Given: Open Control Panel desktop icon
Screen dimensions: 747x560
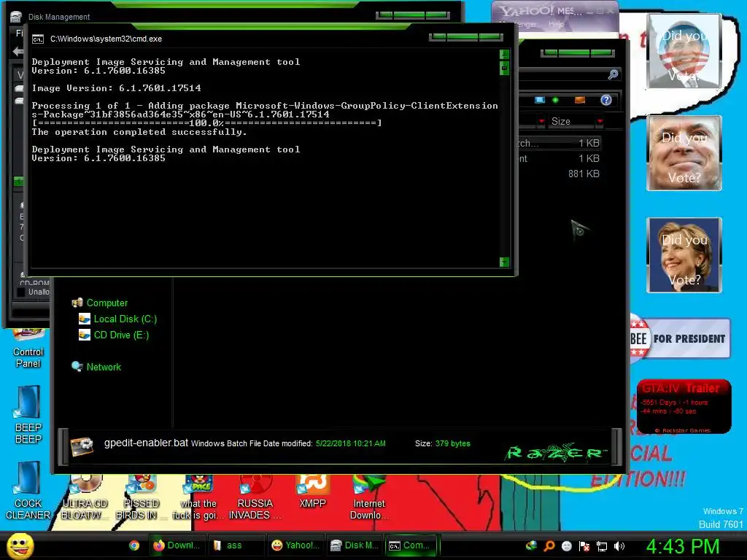Looking at the screenshot, I should coord(28,348).
